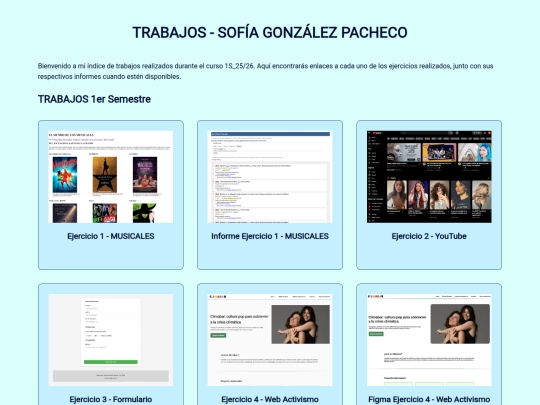Click the 'Ejercicio 2 - YouTube' title
The height and width of the screenshot is (405, 540).
point(429,236)
